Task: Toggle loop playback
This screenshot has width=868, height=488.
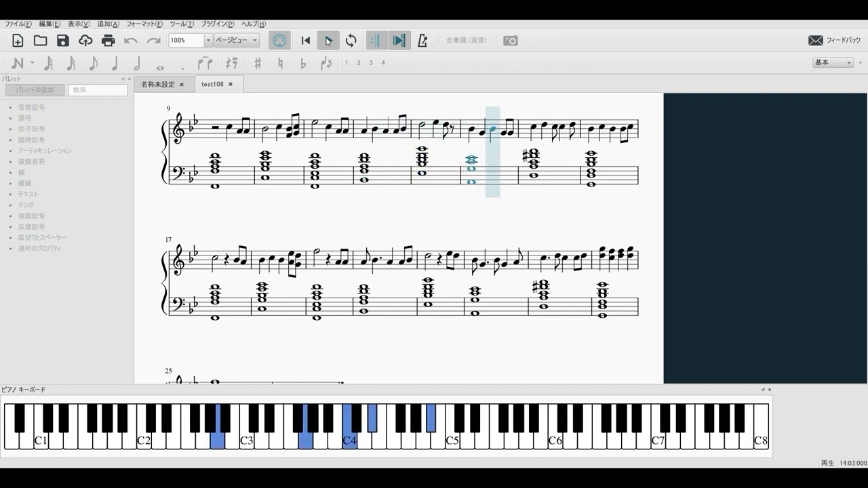Action: pos(351,41)
